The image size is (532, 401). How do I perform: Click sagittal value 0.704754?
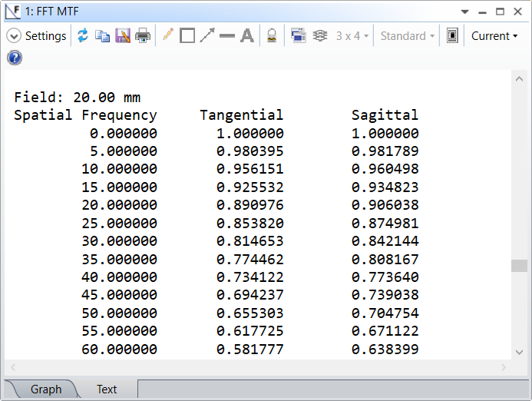(x=385, y=313)
